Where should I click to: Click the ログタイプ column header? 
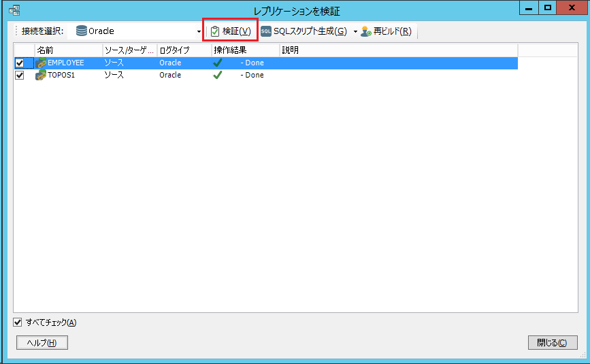pyautogui.click(x=184, y=50)
